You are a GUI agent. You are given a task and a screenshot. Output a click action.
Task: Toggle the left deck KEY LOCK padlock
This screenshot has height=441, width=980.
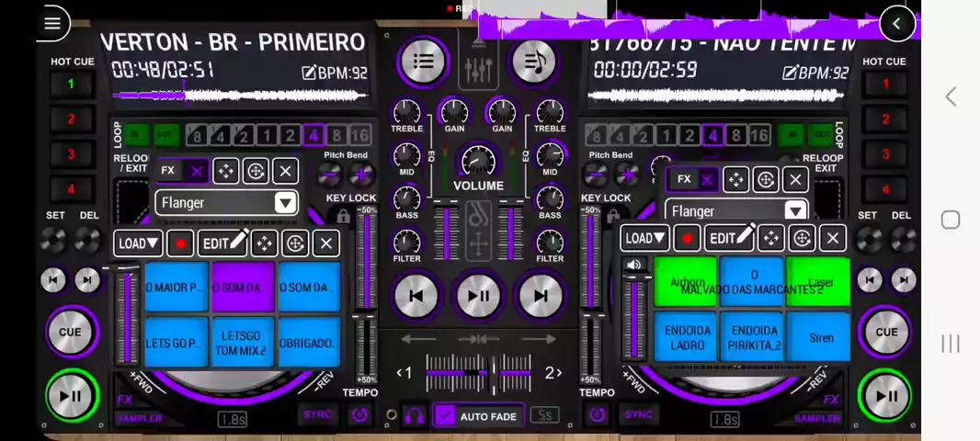coord(343,217)
